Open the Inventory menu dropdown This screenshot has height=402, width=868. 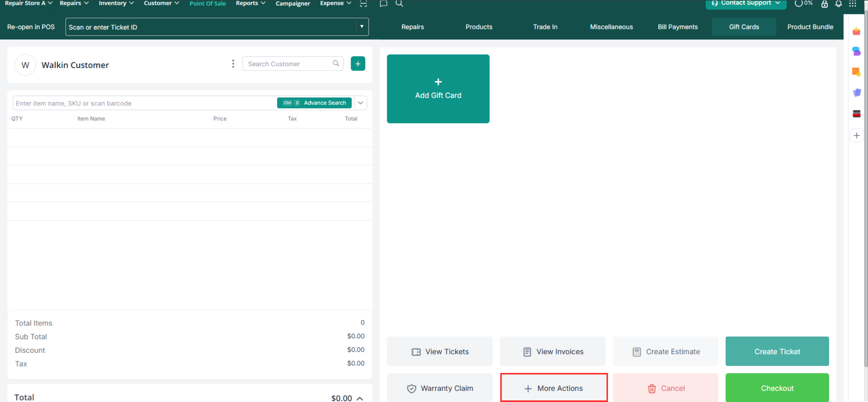(116, 3)
